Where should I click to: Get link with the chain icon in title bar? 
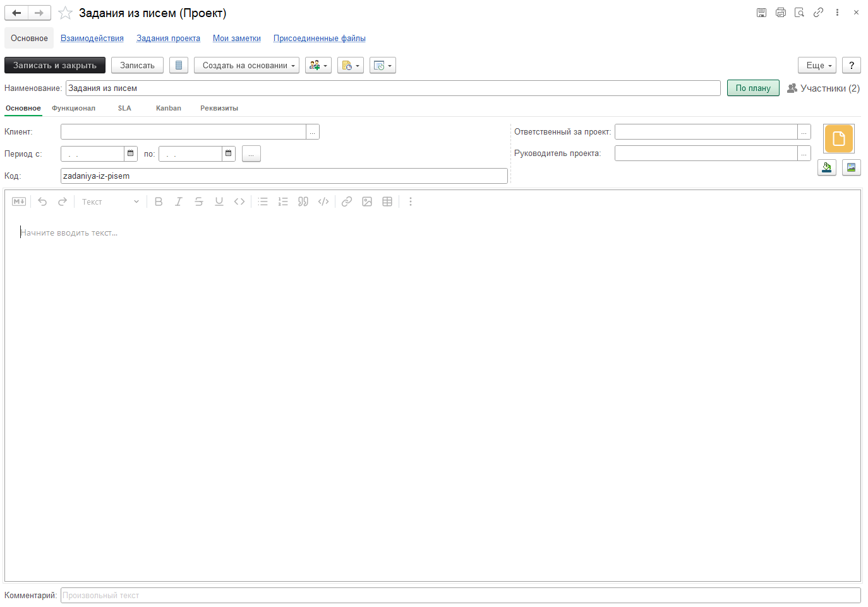[818, 12]
